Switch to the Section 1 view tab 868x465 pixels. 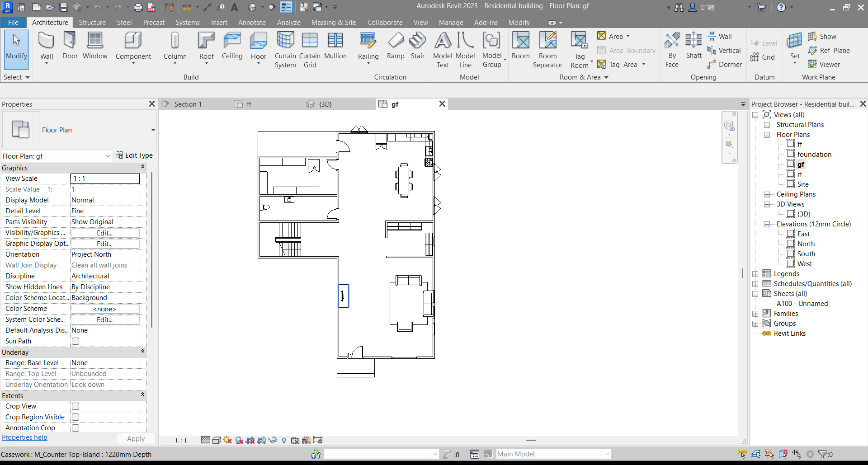(188, 104)
